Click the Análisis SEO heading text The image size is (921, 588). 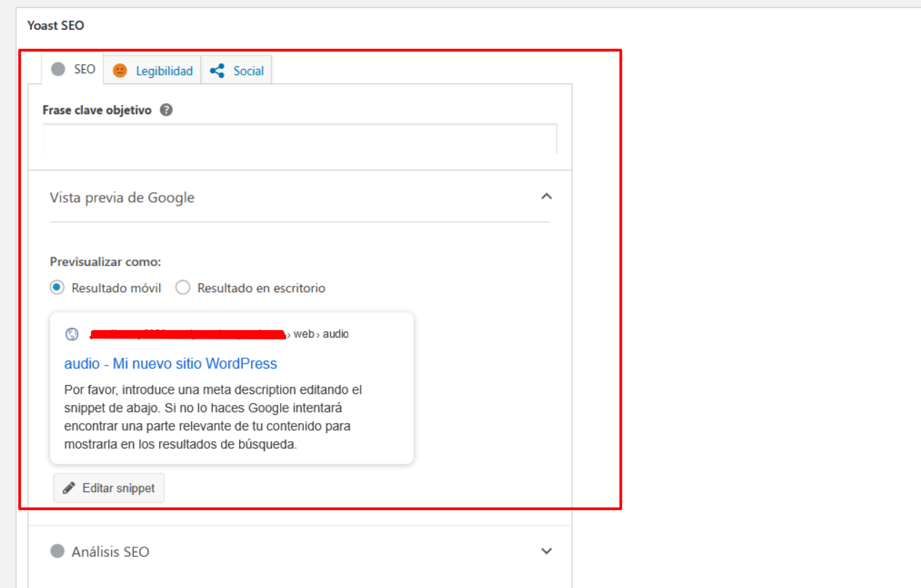pyautogui.click(x=110, y=552)
